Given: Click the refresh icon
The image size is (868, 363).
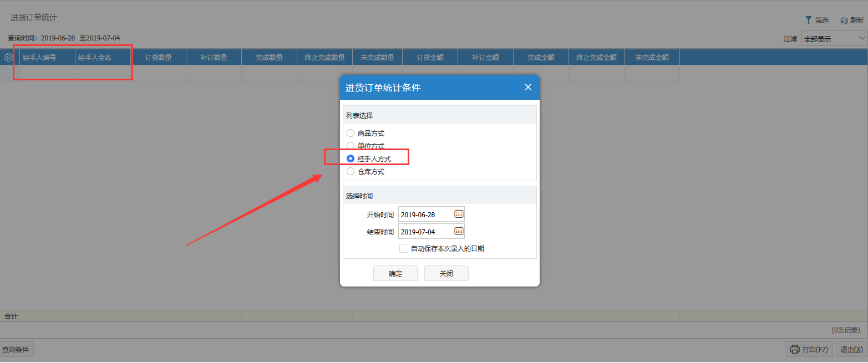Looking at the screenshot, I should (844, 20).
